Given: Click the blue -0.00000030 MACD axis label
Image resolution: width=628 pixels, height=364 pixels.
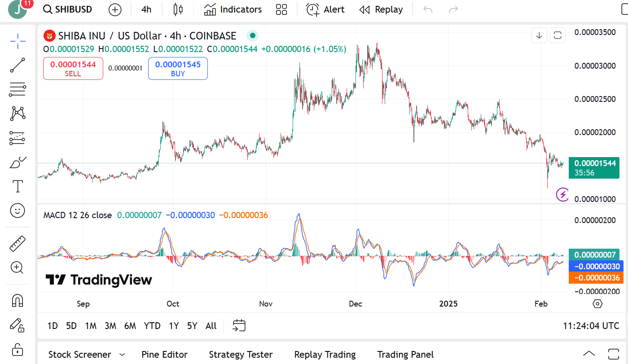Looking at the screenshot, I should [596, 266].
